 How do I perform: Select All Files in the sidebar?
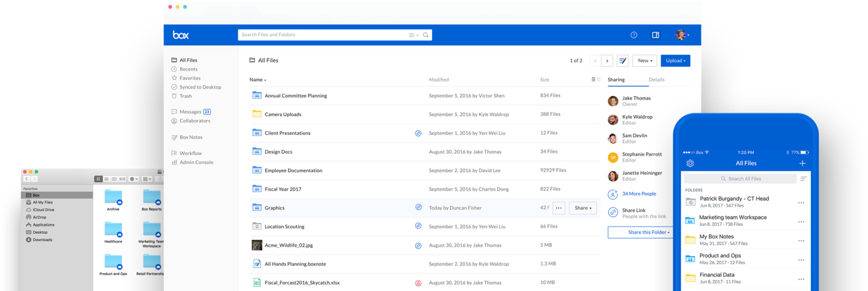click(x=184, y=60)
